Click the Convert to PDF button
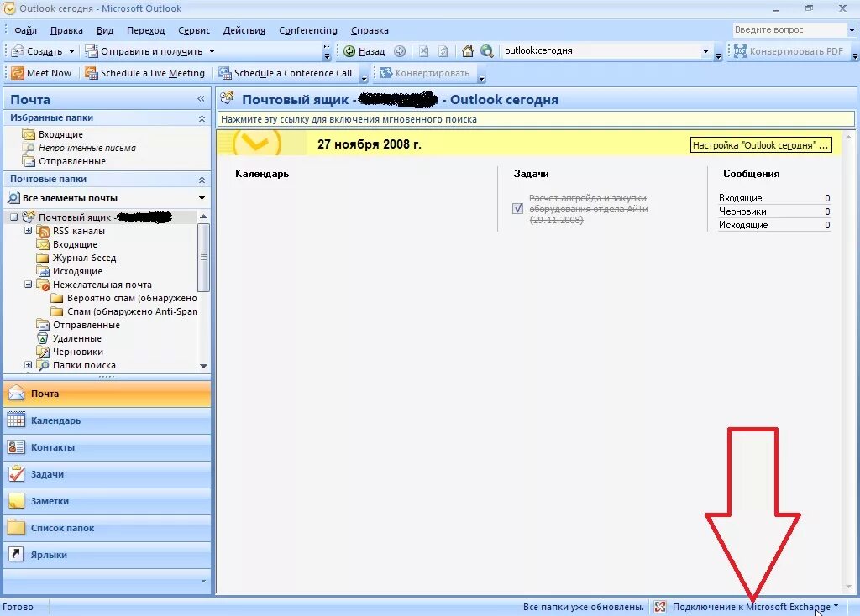860x616 pixels. pos(789,51)
